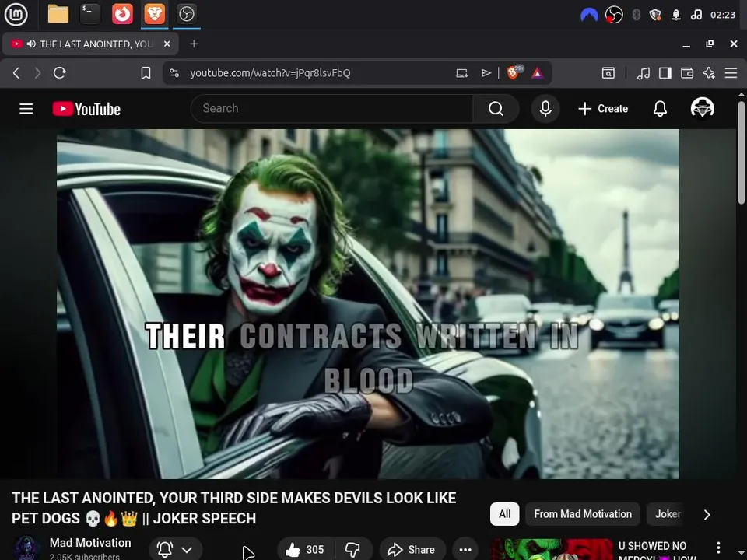The width and height of the screenshot is (747, 560).
Task: Close the THE LAST ANOINTED tab
Action: pos(167,44)
